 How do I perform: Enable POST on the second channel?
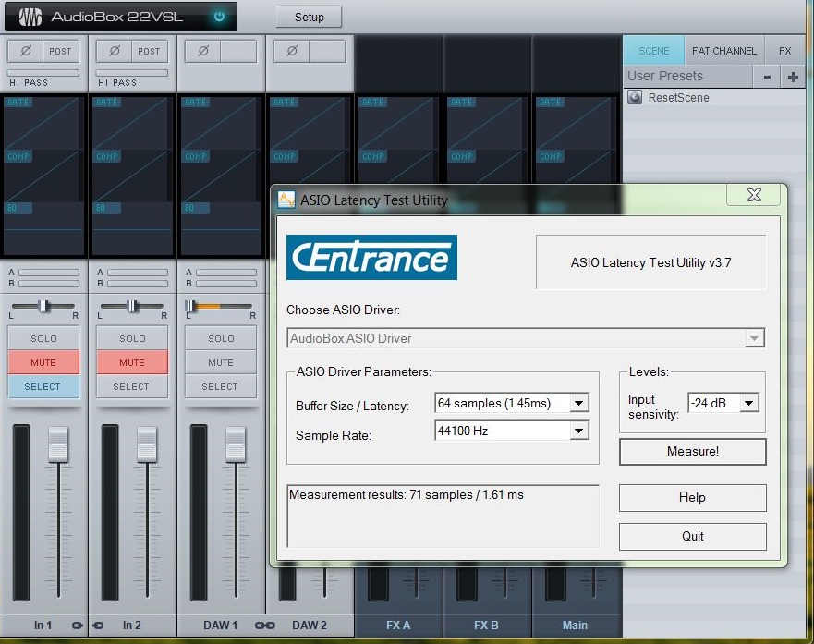(149, 51)
